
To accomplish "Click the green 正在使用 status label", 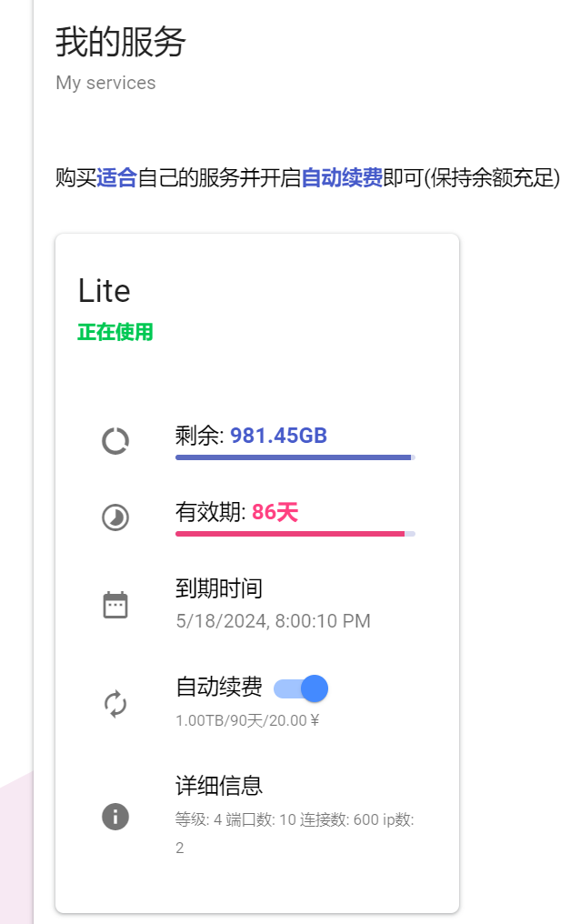I will pyautogui.click(x=115, y=333).
